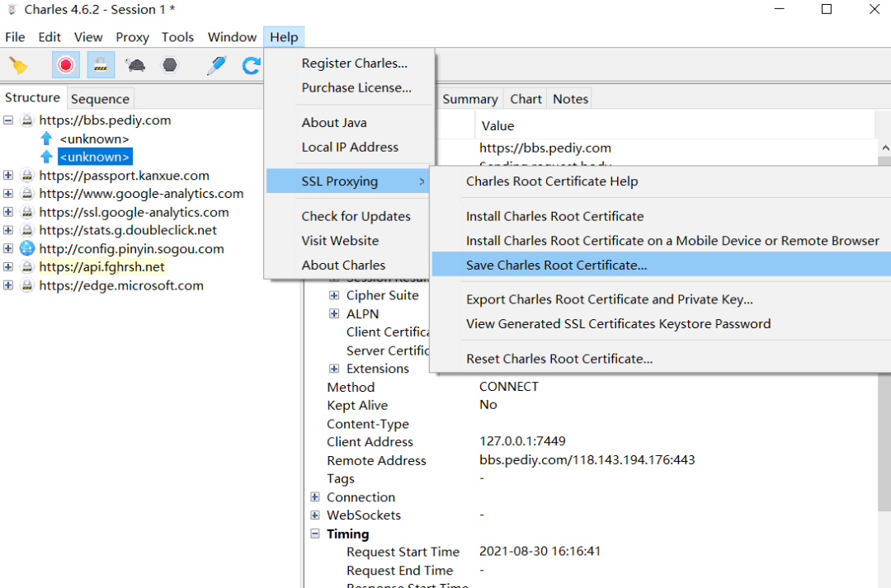Select Local IP Address menu item

pyautogui.click(x=350, y=147)
